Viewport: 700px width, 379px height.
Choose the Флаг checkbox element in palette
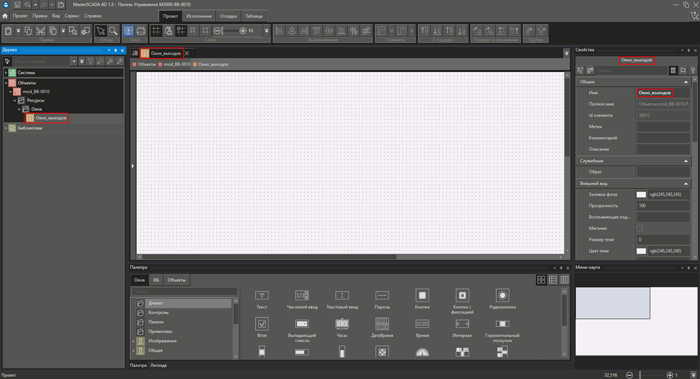point(262,327)
